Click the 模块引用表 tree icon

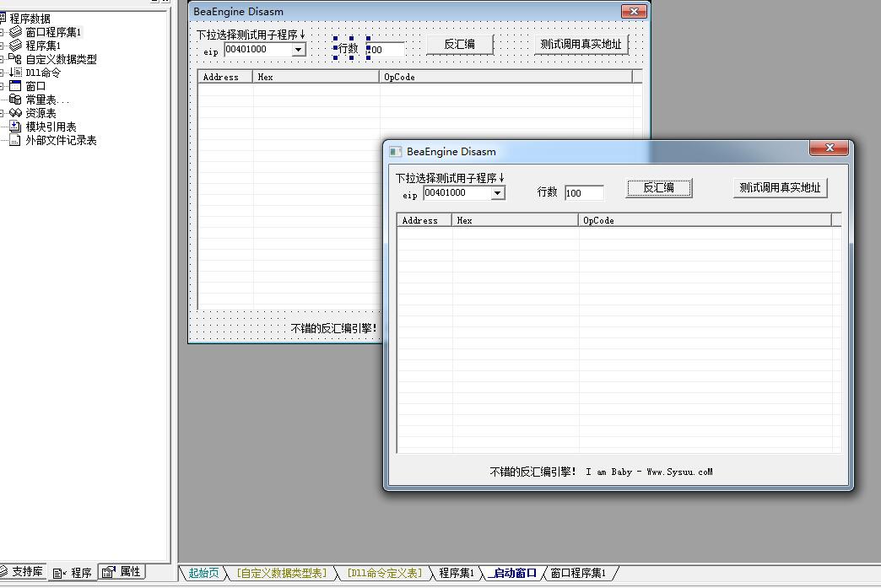tap(15, 127)
